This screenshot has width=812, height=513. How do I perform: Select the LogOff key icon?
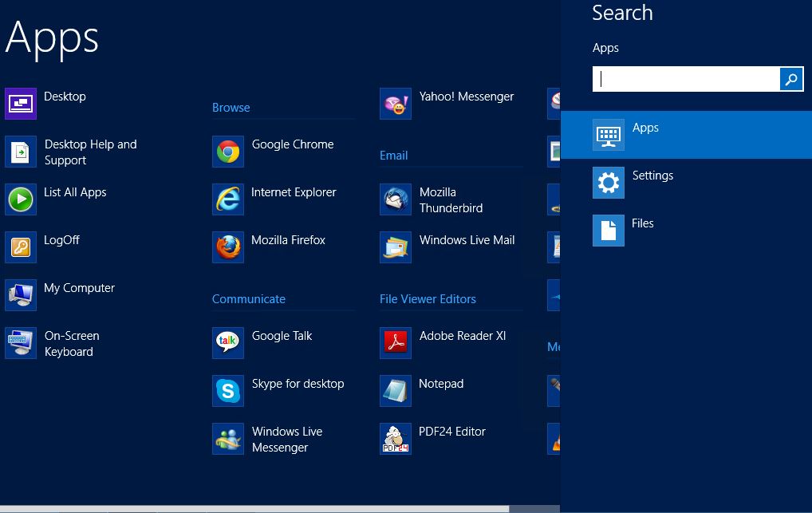click(x=21, y=247)
